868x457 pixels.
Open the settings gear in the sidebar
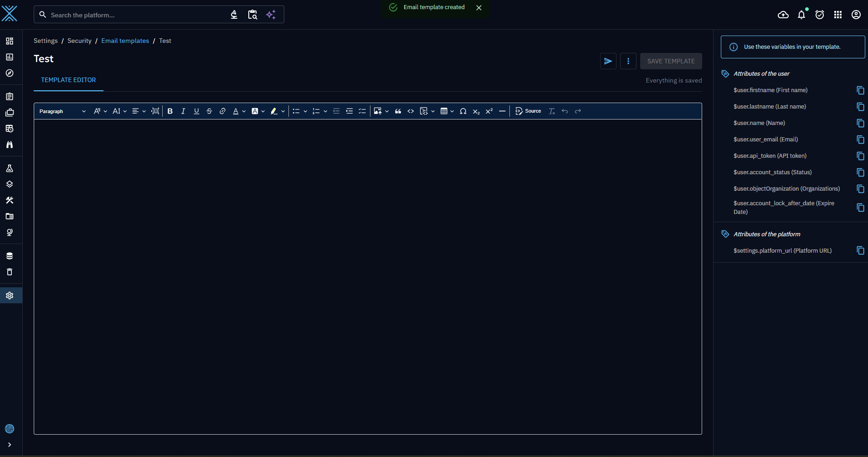tap(10, 296)
